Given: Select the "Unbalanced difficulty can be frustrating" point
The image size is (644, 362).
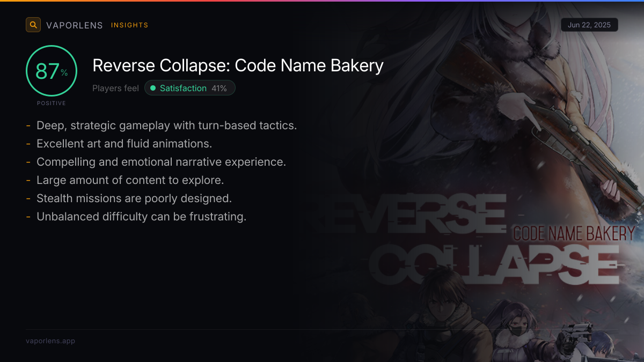Looking at the screenshot, I should pyautogui.click(x=141, y=217).
